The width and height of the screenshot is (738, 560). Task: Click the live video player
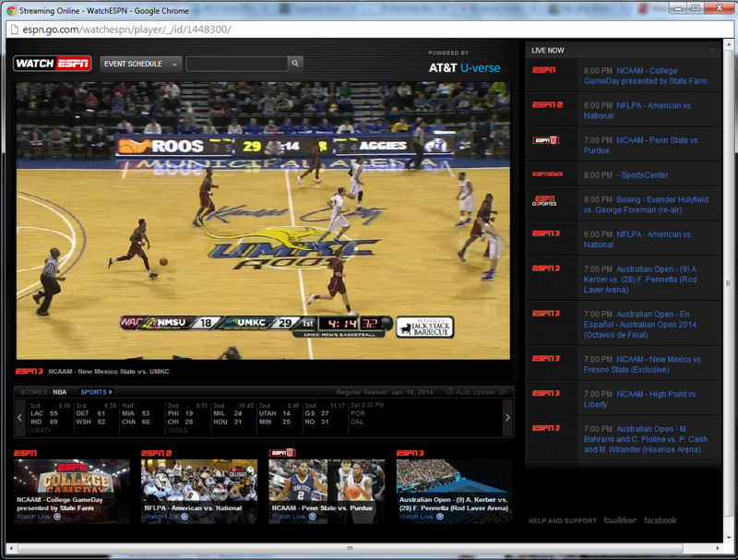click(263, 220)
